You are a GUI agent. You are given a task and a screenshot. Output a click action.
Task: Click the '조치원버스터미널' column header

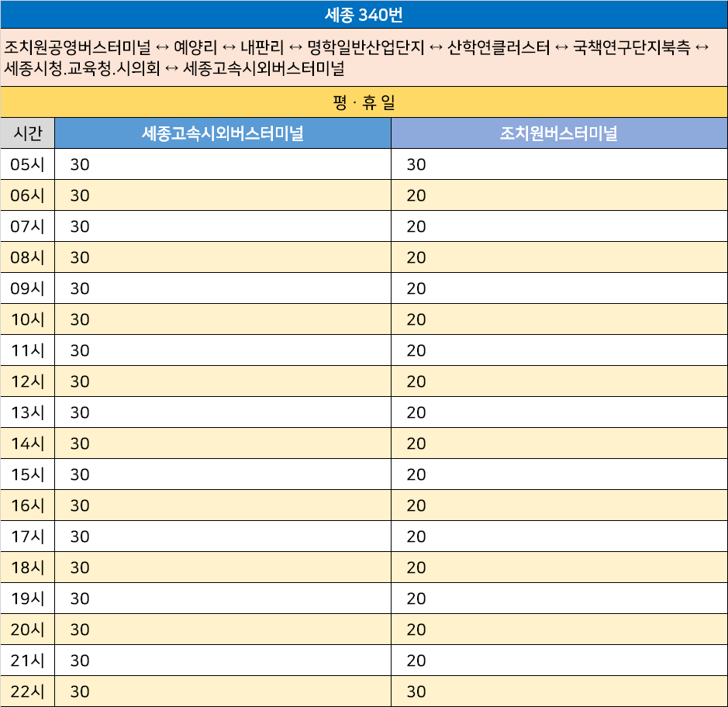coord(558,133)
